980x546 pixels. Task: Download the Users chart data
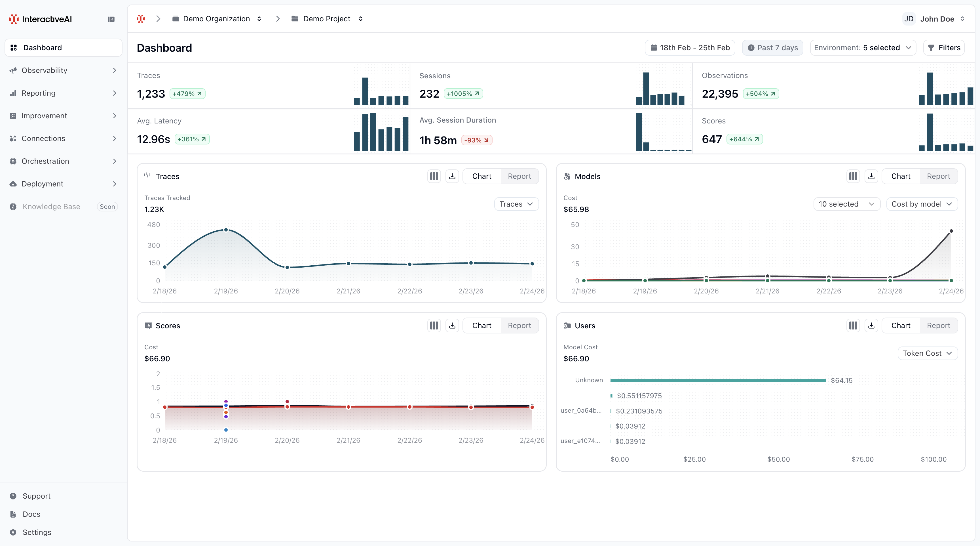[871, 325]
